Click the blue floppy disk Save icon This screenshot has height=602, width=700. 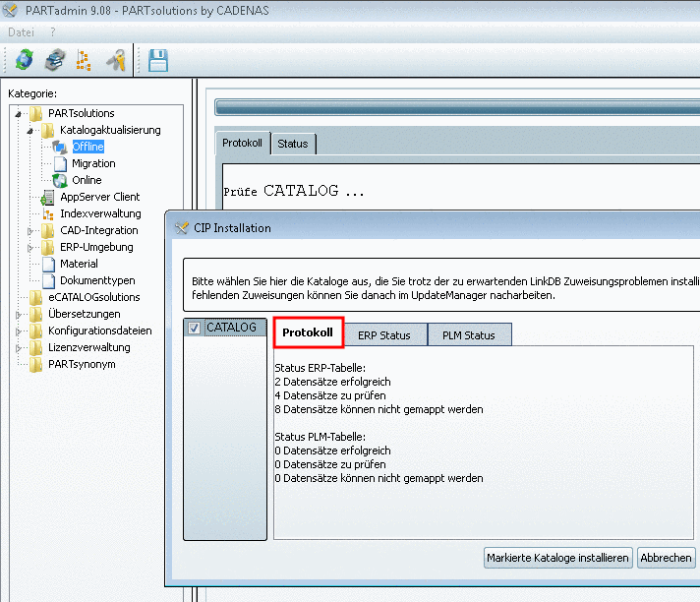(x=158, y=60)
